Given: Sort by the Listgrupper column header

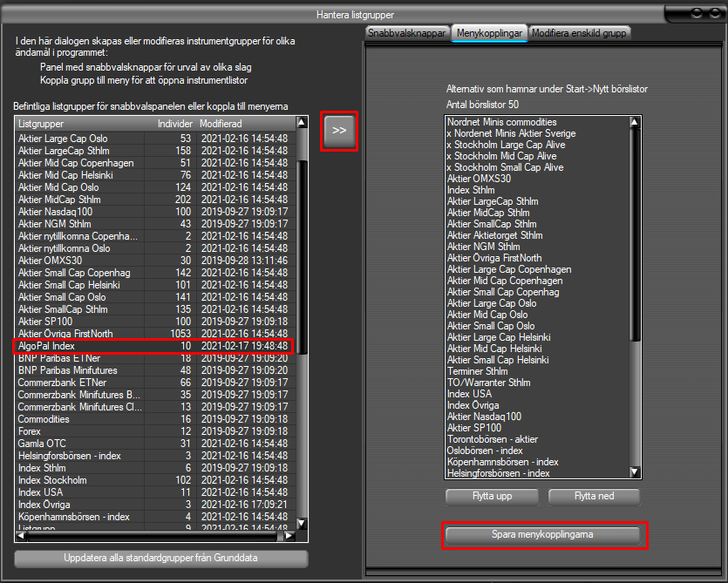Looking at the screenshot, I should [x=78, y=124].
